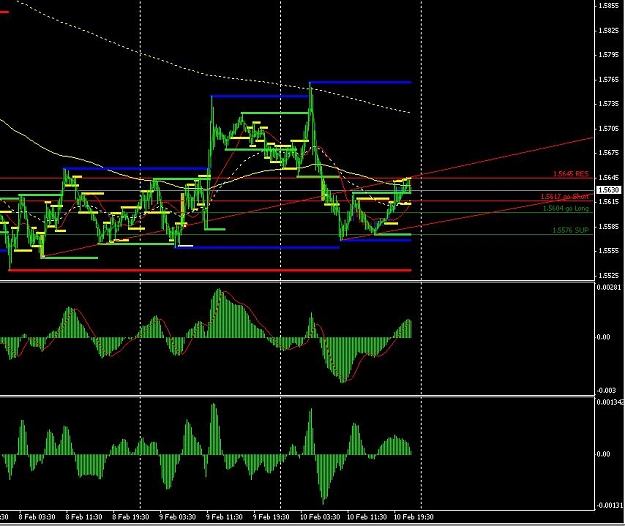Click the '1.5645 RES' resistance label

click(x=571, y=174)
